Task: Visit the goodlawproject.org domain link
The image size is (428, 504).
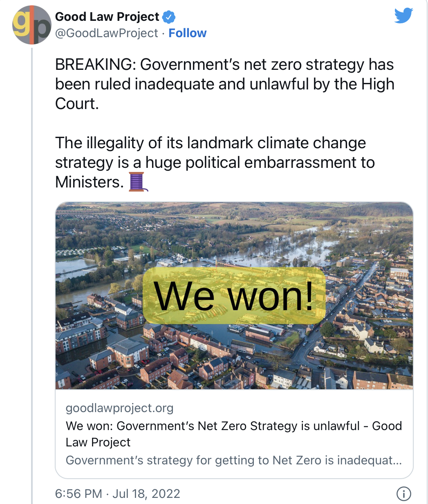Action: [x=119, y=408]
